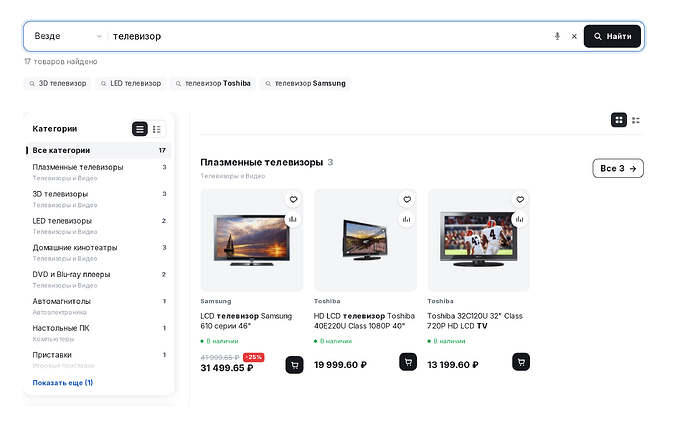Click the Найти search button
Screen dimensions: 690x429
tap(612, 36)
